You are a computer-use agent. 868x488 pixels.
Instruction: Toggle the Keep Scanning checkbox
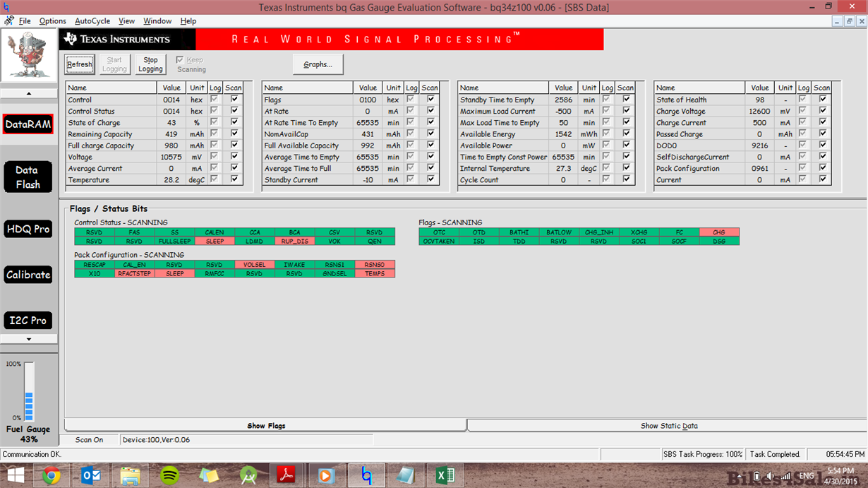pos(180,60)
